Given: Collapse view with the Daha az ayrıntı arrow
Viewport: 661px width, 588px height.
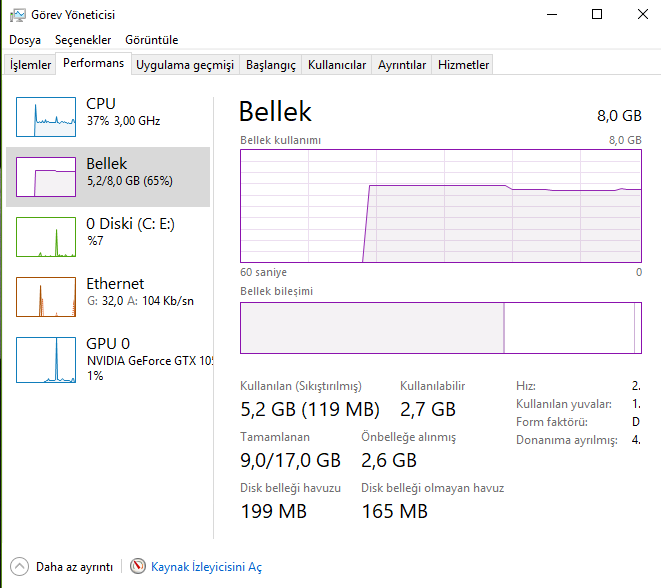Looking at the screenshot, I should [x=19, y=567].
